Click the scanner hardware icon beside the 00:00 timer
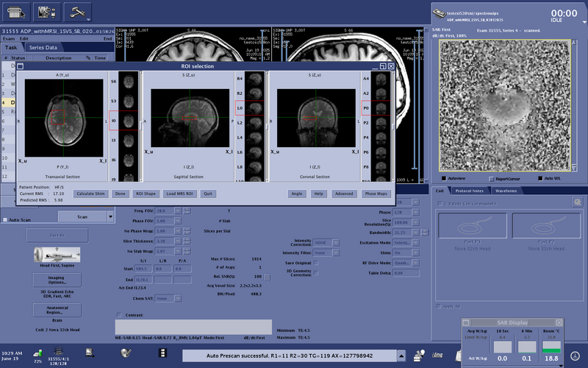 click(x=439, y=14)
